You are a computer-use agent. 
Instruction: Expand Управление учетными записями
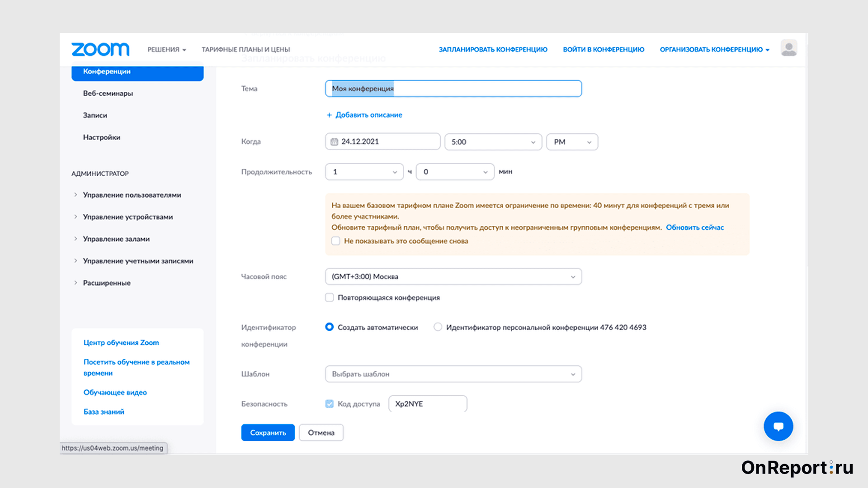click(138, 261)
